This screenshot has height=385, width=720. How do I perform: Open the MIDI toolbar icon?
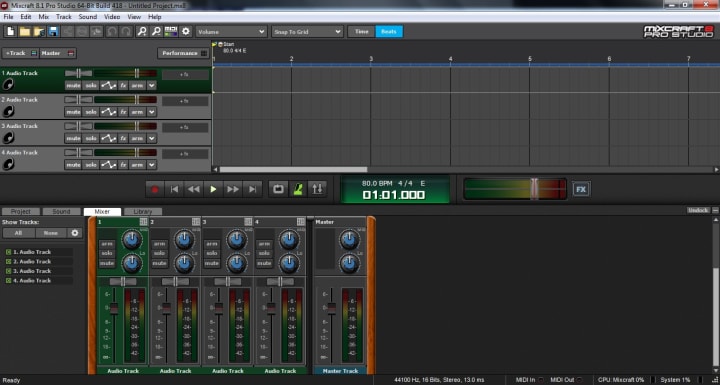click(171, 32)
